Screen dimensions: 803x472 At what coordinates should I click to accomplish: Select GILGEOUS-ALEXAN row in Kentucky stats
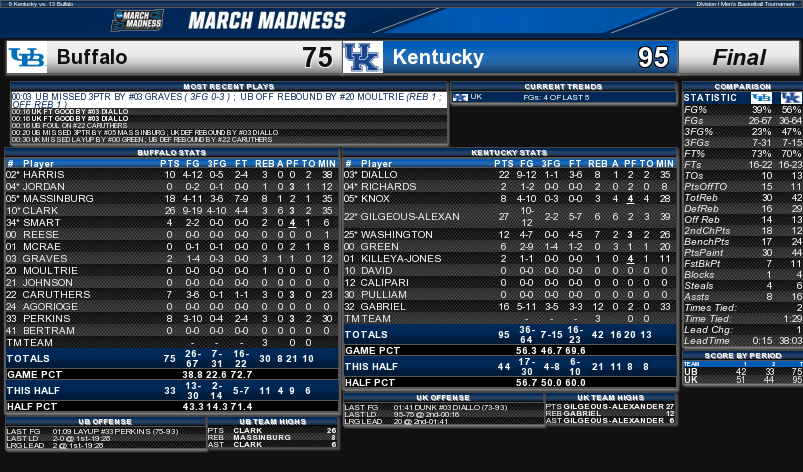tap(509, 217)
